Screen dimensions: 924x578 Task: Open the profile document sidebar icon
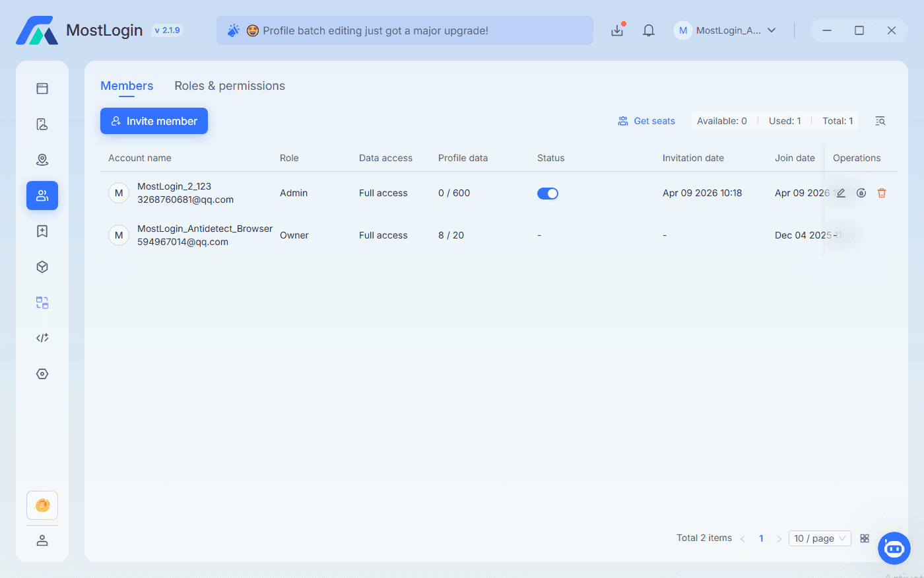(42, 124)
